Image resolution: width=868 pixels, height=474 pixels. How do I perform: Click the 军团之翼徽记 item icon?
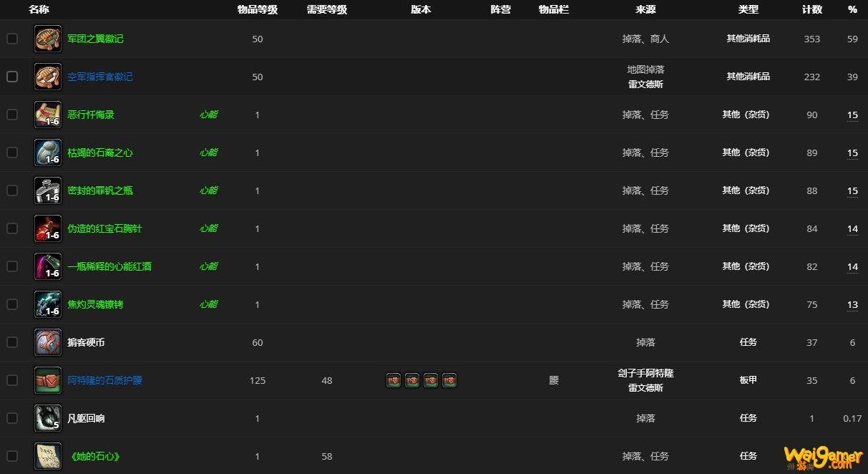pyautogui.click(x=48, y=39)
